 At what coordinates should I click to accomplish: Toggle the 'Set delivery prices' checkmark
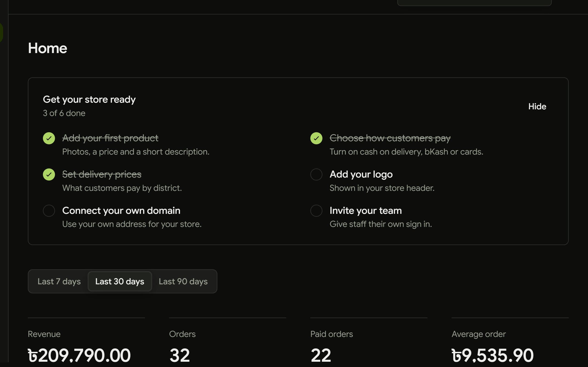pos(49,174)
